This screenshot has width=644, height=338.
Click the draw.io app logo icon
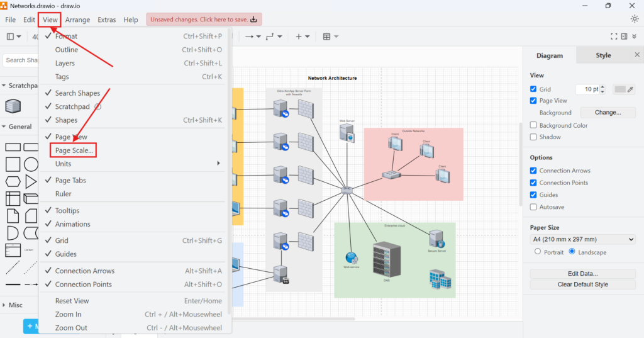[x=4, y=6]
